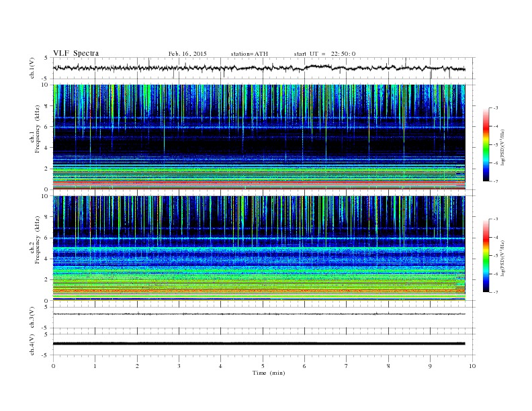Screen dimensions: 532x411
Task: Click the "VLF Spectra" plot title
Action: coord(76,53)
